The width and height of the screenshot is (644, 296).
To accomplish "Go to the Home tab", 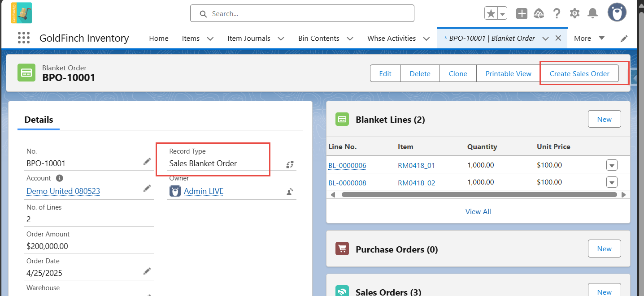I will 159,38.
